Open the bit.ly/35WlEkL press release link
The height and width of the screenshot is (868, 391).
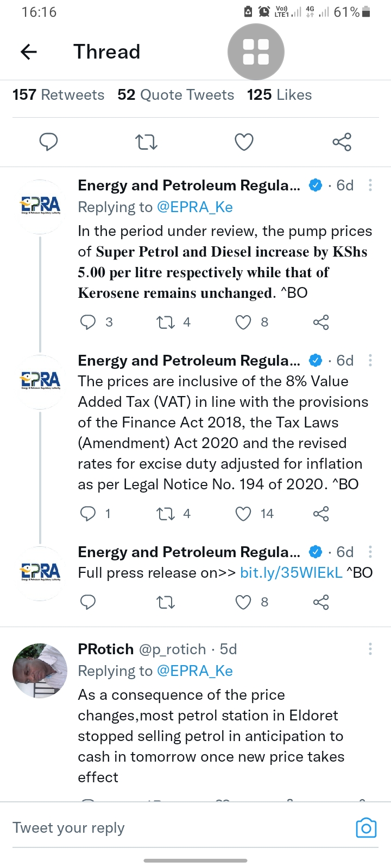click(x=291, y=573)
